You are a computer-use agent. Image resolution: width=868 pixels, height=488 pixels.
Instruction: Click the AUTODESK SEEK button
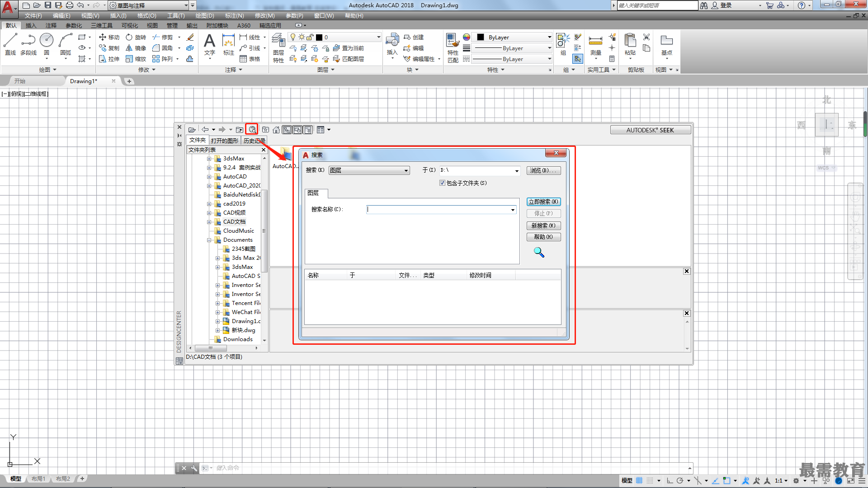click(650, 130)
